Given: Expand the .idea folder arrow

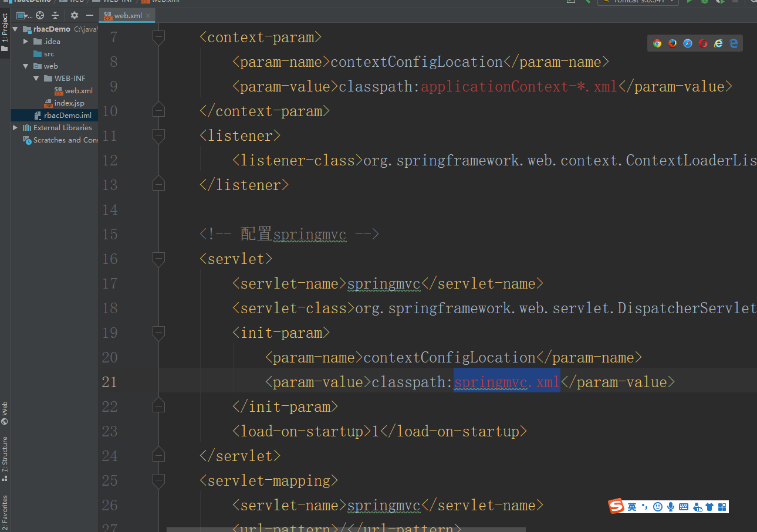Looking at the screenshot, I should coord(26,41).
